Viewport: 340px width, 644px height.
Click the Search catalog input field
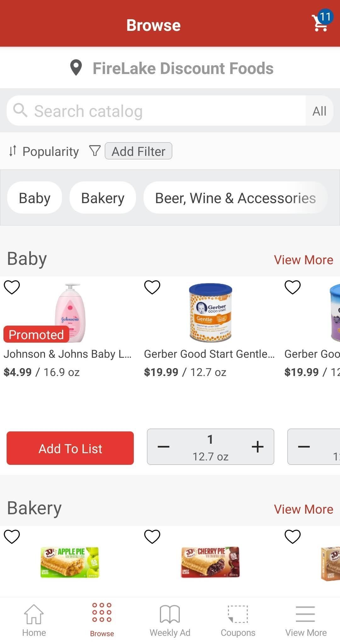156,111
